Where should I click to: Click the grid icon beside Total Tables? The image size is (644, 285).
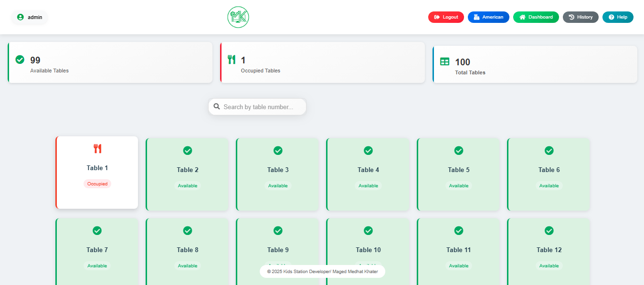click(444, 61)
